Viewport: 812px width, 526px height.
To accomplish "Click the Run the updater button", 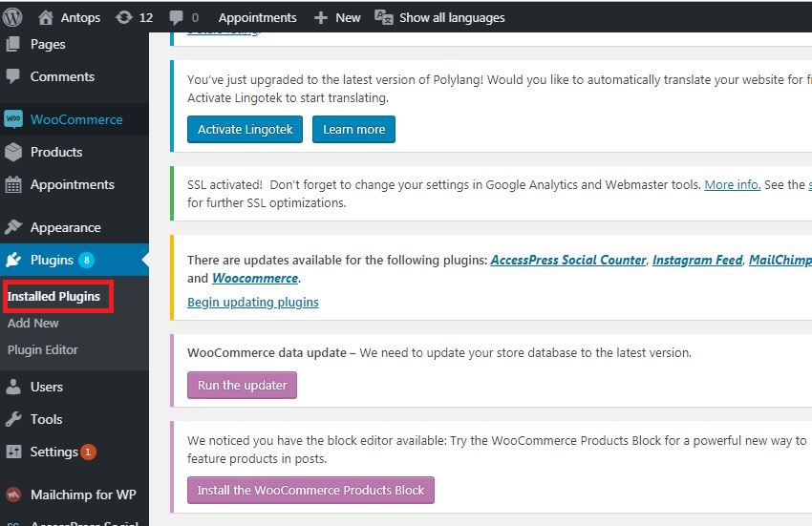I will [x=242, y=385].
